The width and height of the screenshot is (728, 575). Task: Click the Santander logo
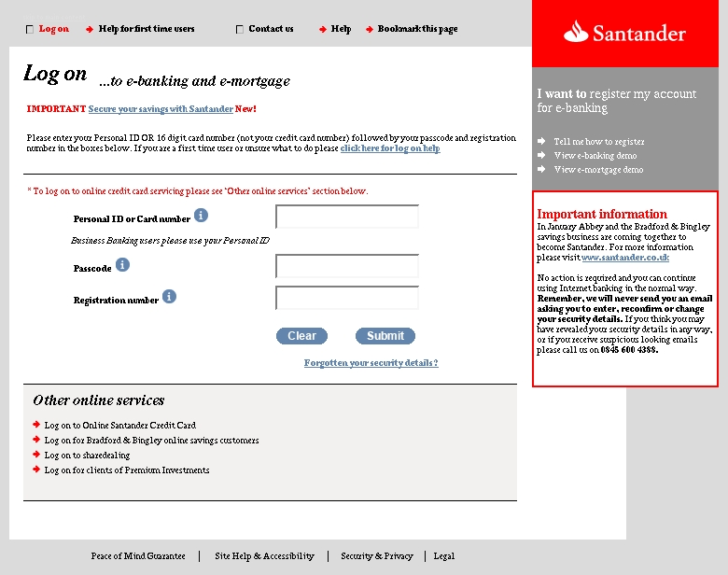point(624,34)
